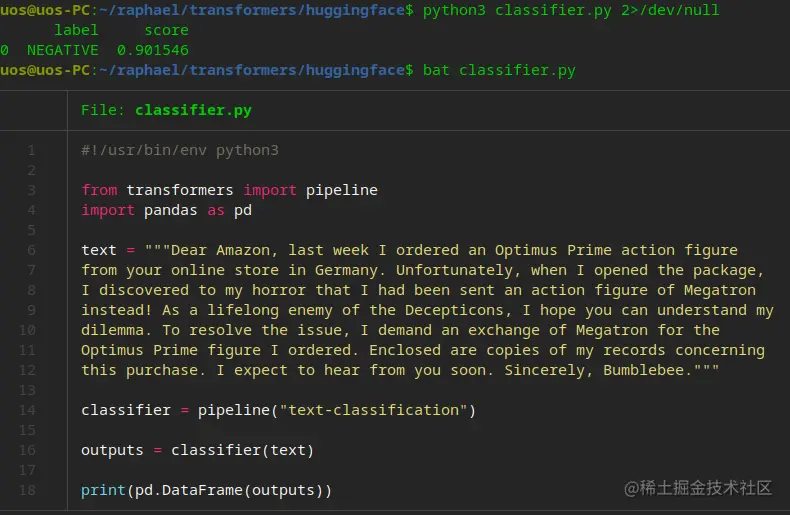790x515 pixels.
Task: Click the 'classifier.py' filename in file header
Action: tap(193, 110)
